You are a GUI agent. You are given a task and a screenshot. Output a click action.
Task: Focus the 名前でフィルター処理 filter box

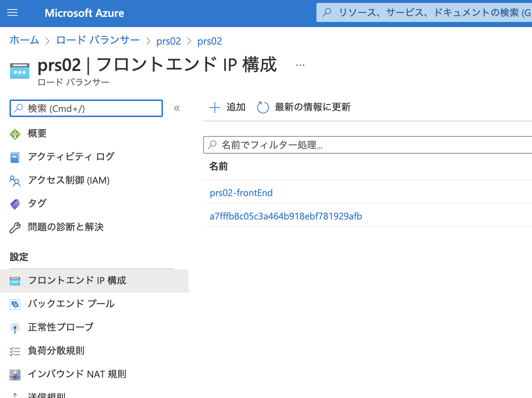[368, 145]
